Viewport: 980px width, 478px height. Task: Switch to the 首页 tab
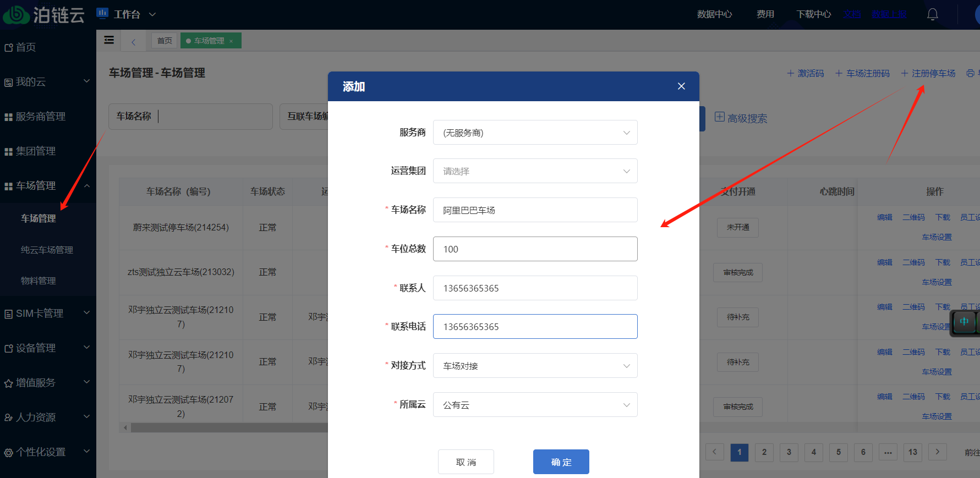(x=165, y=41)
